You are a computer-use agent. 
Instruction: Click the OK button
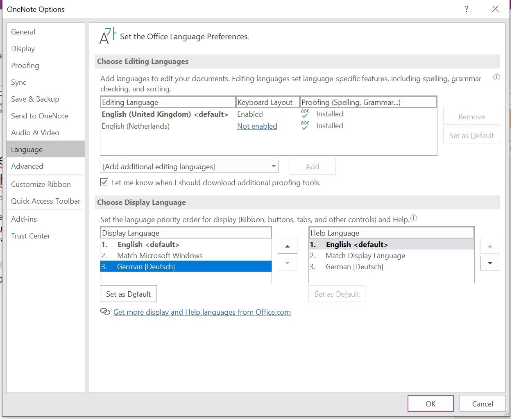430,403
